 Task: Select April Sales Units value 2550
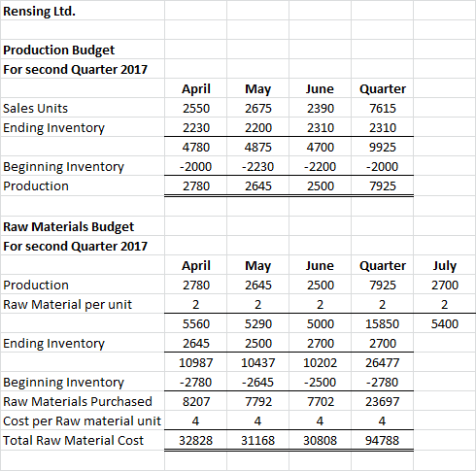click(196, 109)
